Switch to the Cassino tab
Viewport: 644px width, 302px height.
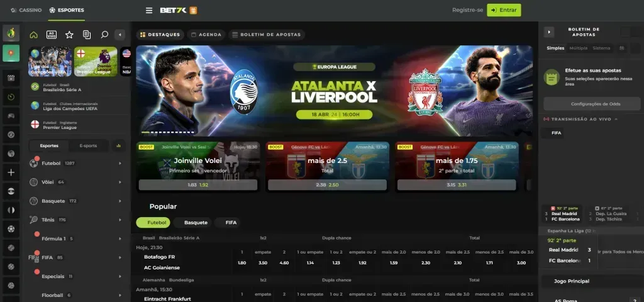[26, 10]
